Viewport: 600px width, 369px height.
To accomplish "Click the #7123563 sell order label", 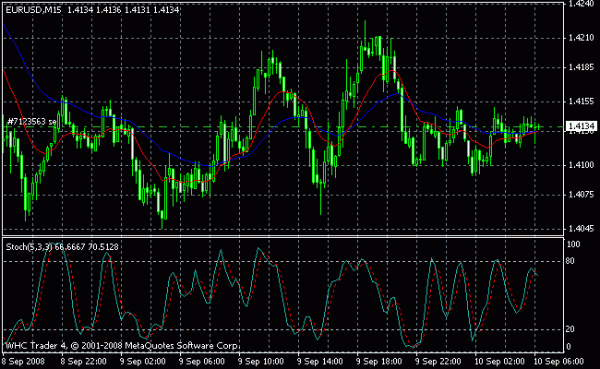I will pos(32,122).
